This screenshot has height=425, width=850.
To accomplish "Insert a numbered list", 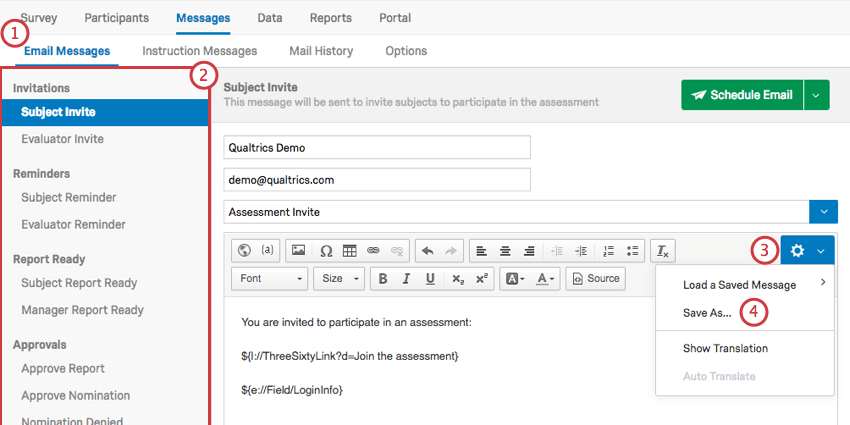I will [608, 250].
